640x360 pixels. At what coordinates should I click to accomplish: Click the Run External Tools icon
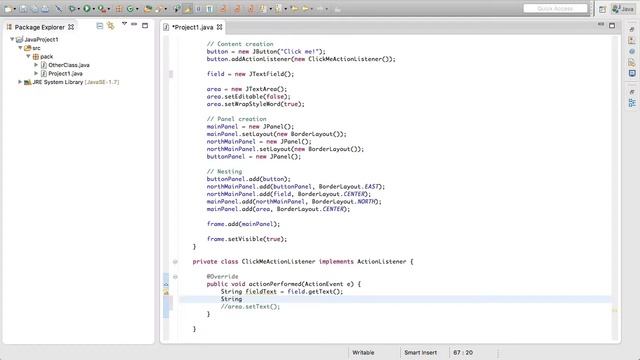pyautogui.click(x=102, y=9)
